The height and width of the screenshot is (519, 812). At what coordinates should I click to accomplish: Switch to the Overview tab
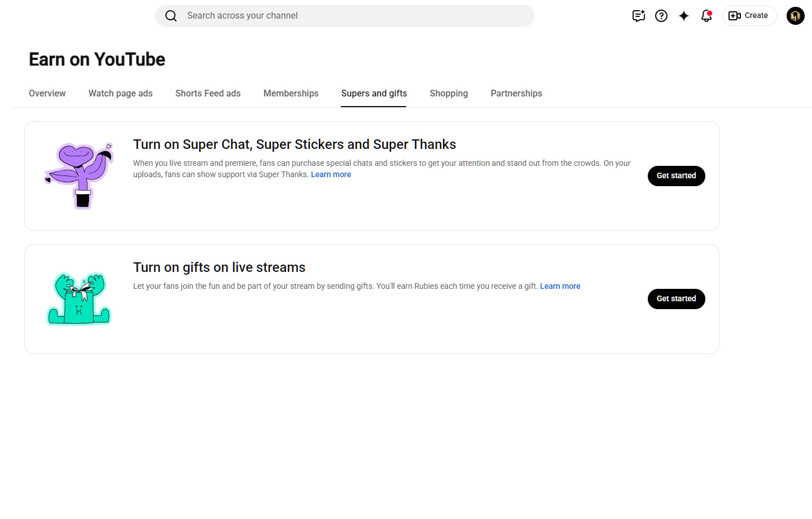(47, 94)
